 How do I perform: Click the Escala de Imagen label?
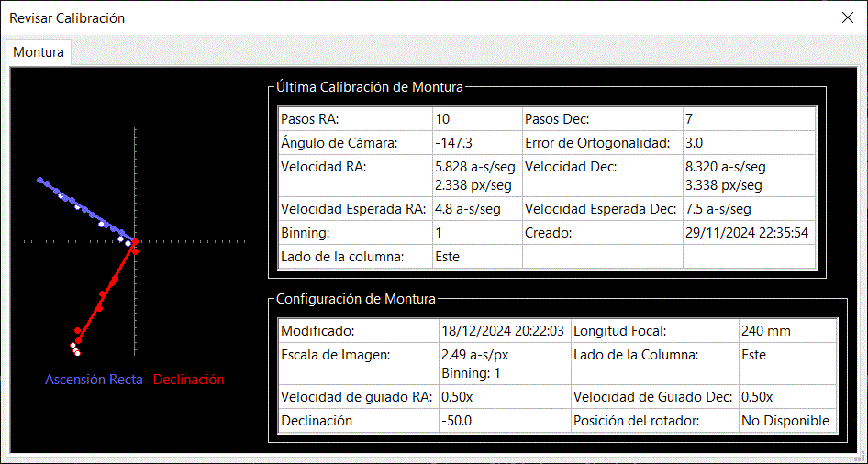click(336, 355)
